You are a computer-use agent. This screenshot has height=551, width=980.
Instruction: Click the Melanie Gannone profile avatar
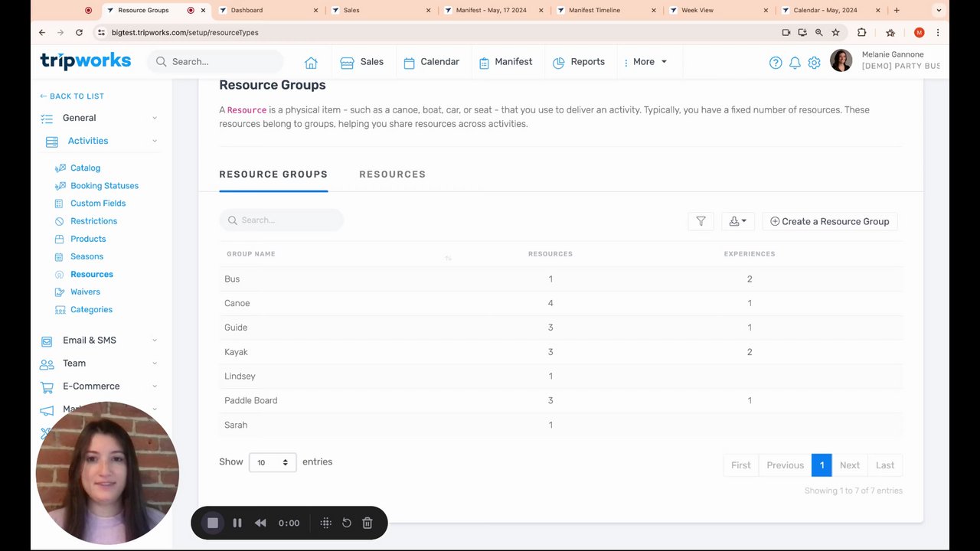pyautogui.click(x=841, y=60)
